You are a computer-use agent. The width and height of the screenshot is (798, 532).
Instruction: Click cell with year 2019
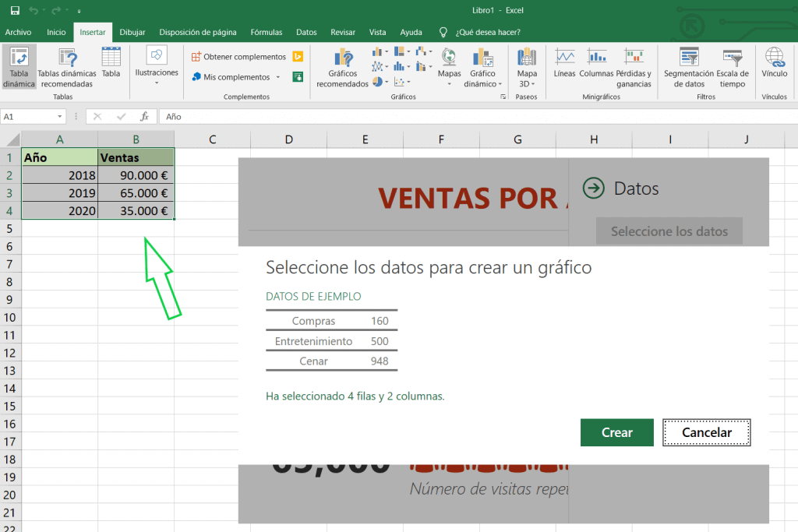[59, 193]
